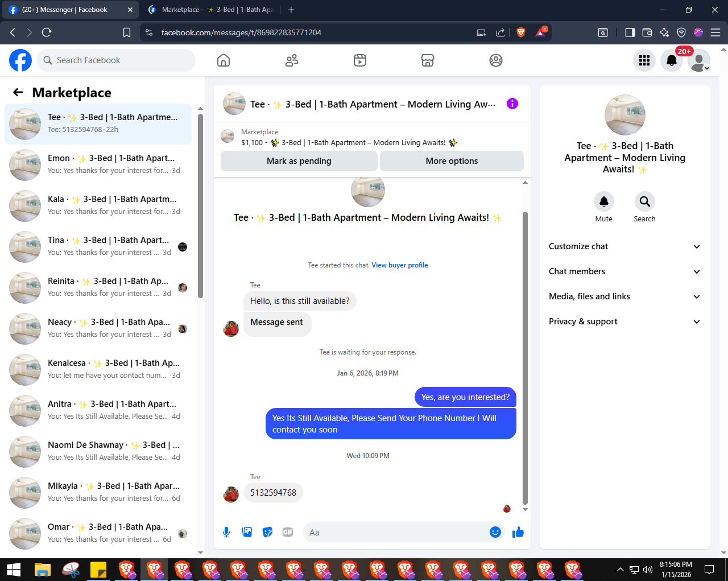728x581 pixels.
Task: Choose a sticker icon
Action: [267, 532]
